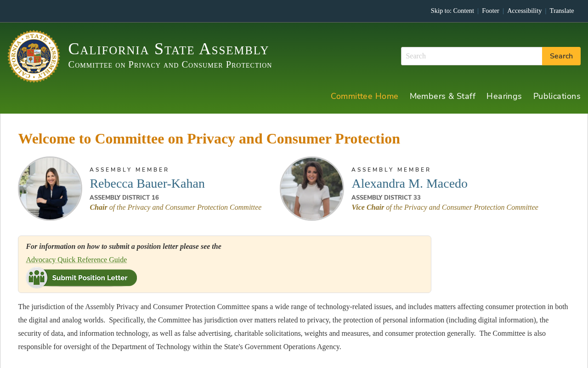588x368 pixels.
Task: Click the California State Assembly seal logo
Action: [34, 56]
